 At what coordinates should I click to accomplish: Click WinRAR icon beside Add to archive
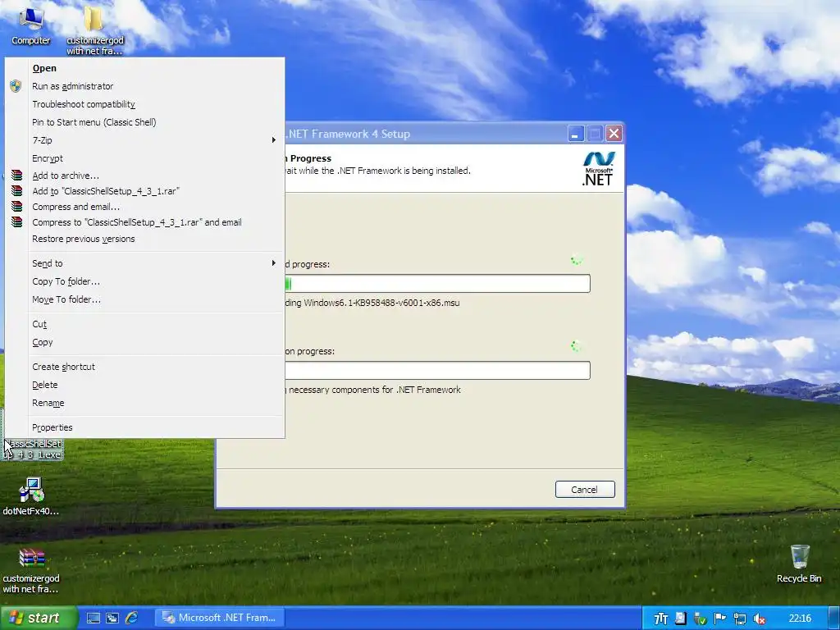click(17, 176)
